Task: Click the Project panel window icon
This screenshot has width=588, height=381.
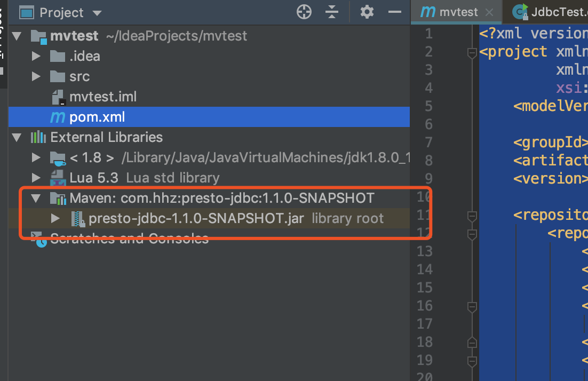Action: [x=27, y=13]
